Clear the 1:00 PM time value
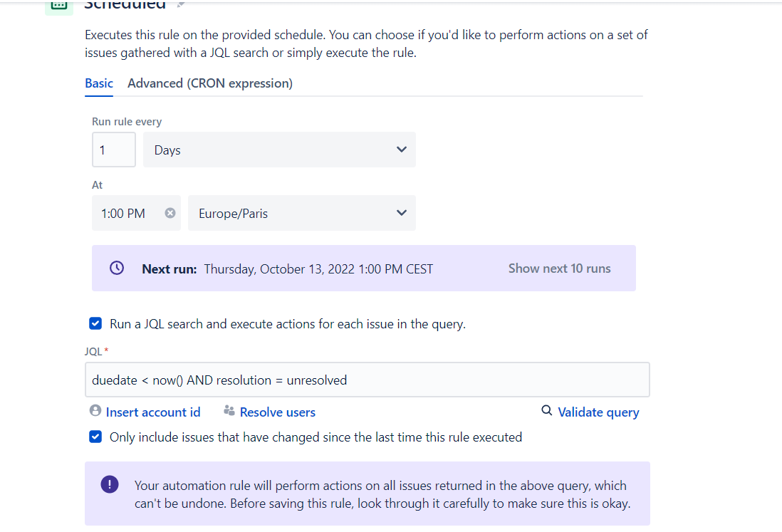Image resolution: width=782 pixels, height=532 pixels. [170, 213]
